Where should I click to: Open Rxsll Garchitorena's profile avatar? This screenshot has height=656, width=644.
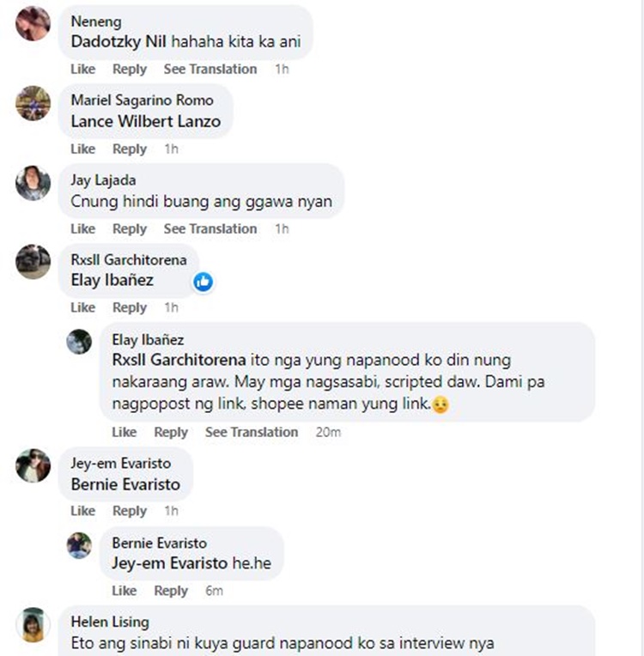(33, 262)
